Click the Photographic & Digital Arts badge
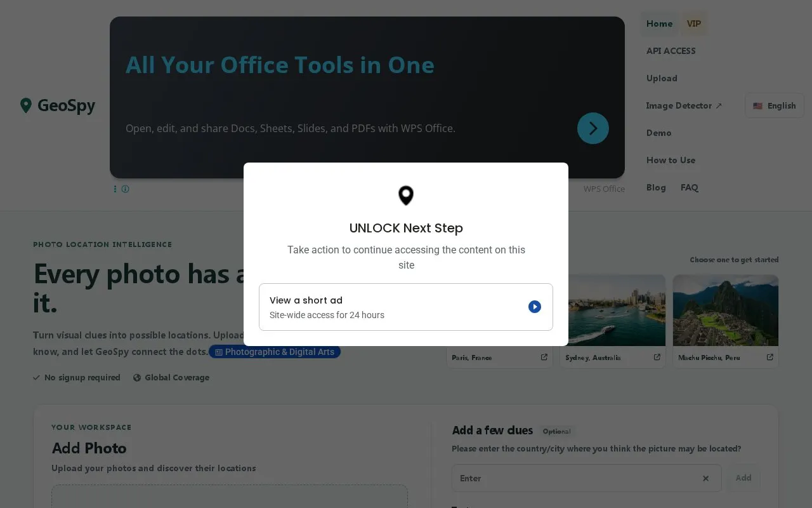Image resolution: width=812 pixels, height=508 pixels. click(x=275, y=352)
